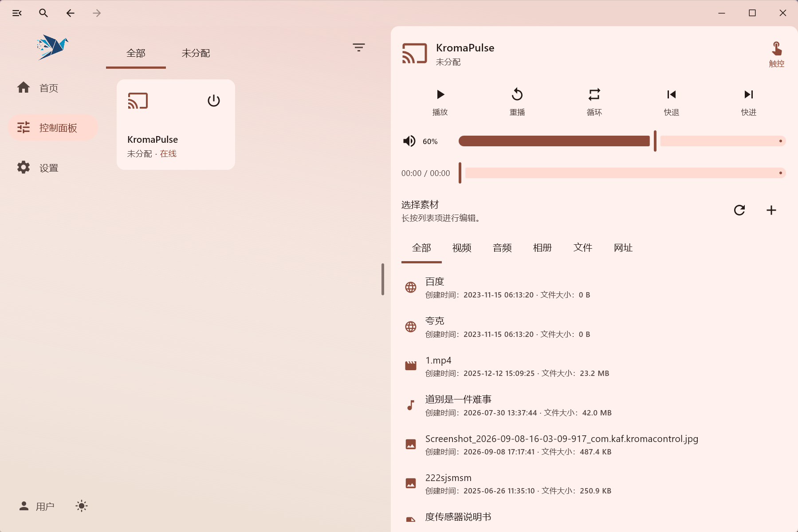This screenshot has height=532, width=798.
Task: Select the 文件 material tab
Action: (583, 248)
